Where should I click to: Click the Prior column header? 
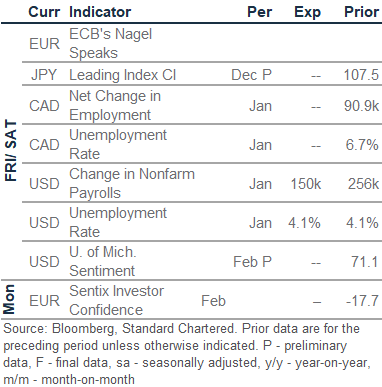tap(361, 12)
